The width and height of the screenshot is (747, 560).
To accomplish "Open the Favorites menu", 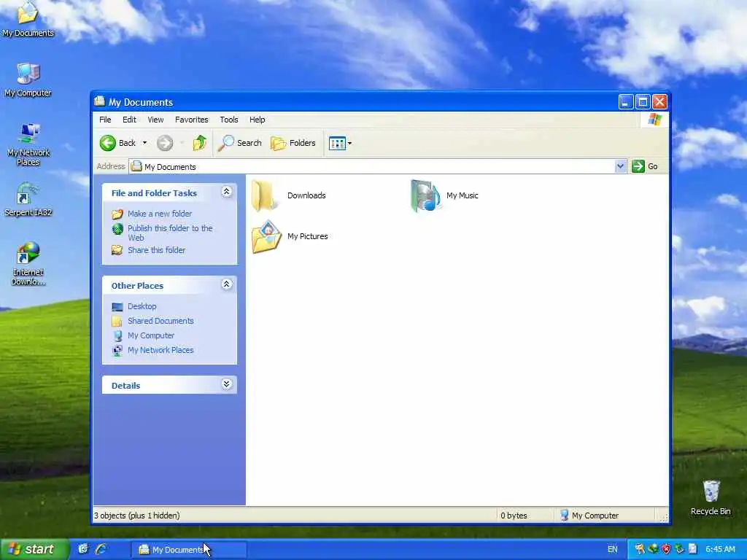I will click(x=192, y=120).
